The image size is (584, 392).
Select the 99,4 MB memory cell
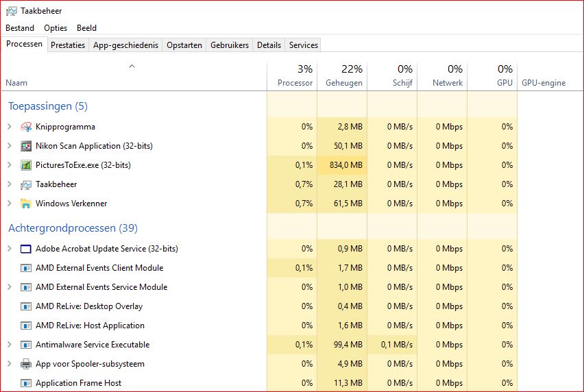click(342, 345)
